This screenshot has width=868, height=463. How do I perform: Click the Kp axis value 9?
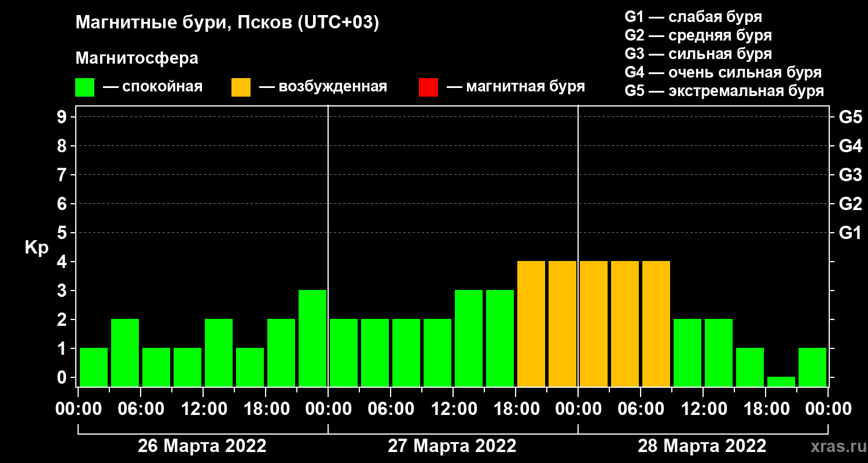(x=63, y=117)
